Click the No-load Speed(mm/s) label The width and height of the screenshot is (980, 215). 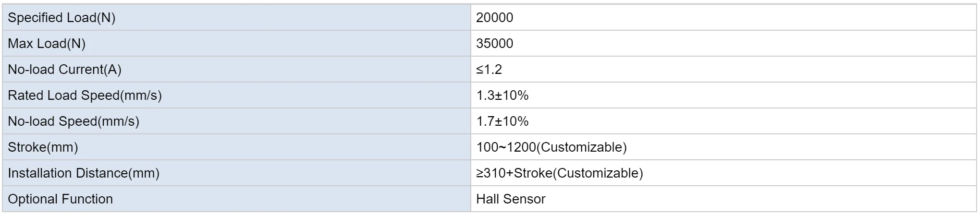[73, 121]
